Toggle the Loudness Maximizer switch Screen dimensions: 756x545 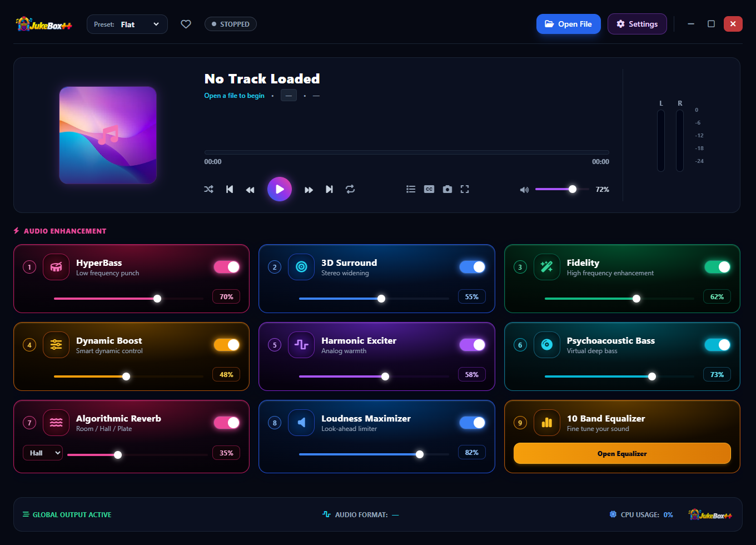coord(472,423)
